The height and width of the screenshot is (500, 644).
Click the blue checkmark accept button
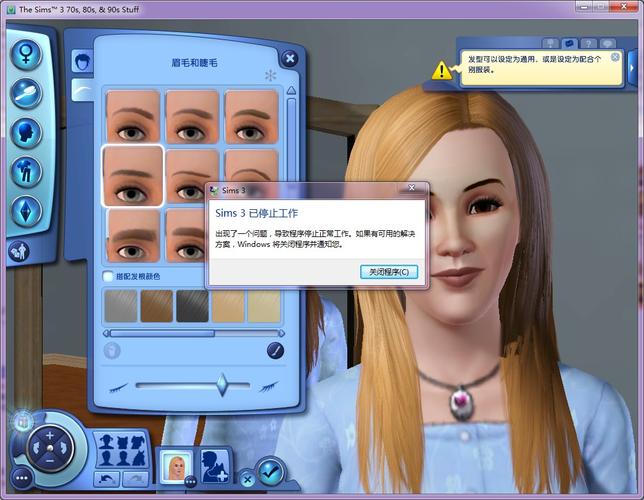[x=269, y=469]
